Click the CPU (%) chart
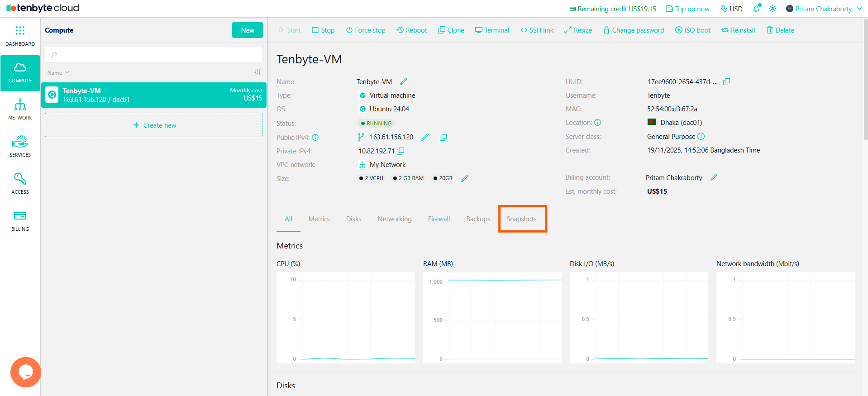 click(x=346, y=318)
